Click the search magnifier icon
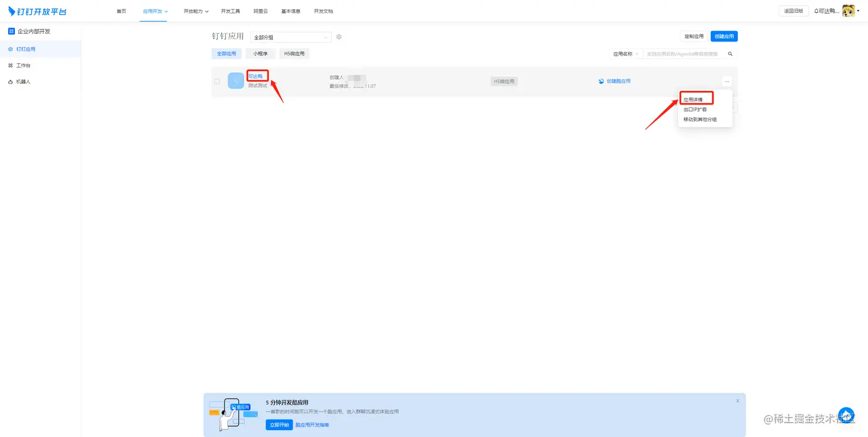 click(x=730, y=54)
